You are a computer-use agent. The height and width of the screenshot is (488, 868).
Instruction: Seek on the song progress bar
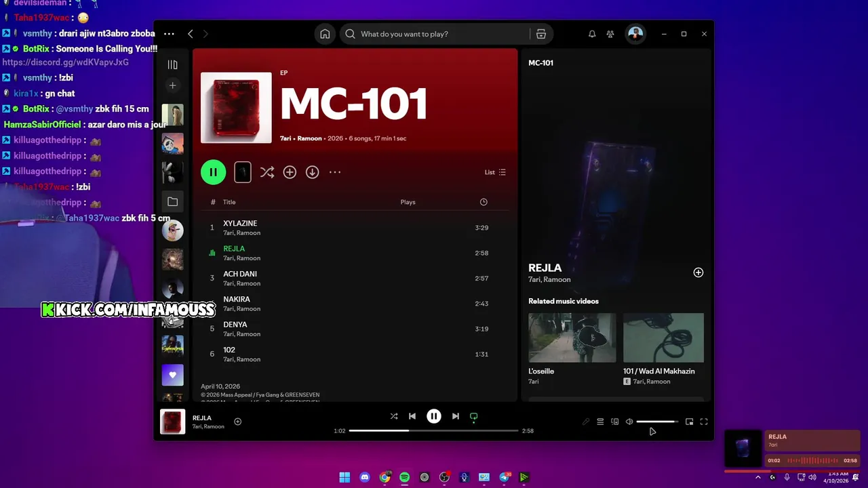[x=434, y=430]
